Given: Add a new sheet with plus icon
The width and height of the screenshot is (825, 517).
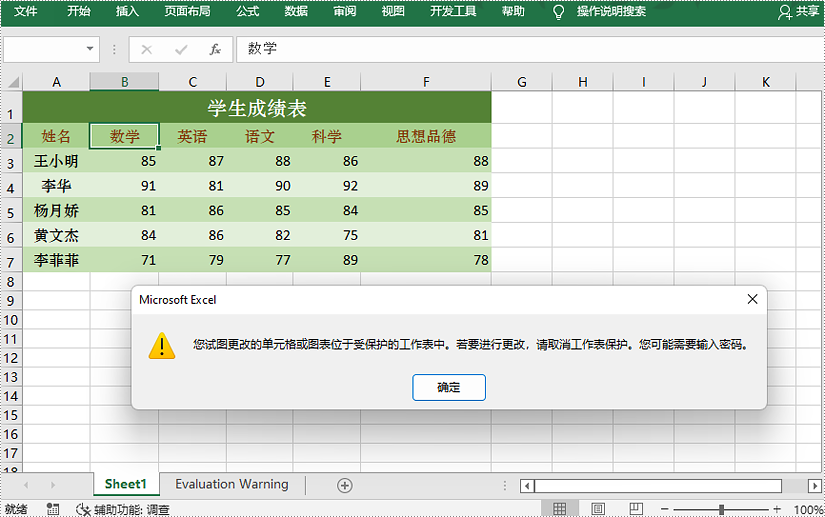Looking at the screenshot, I should (345, 485).
